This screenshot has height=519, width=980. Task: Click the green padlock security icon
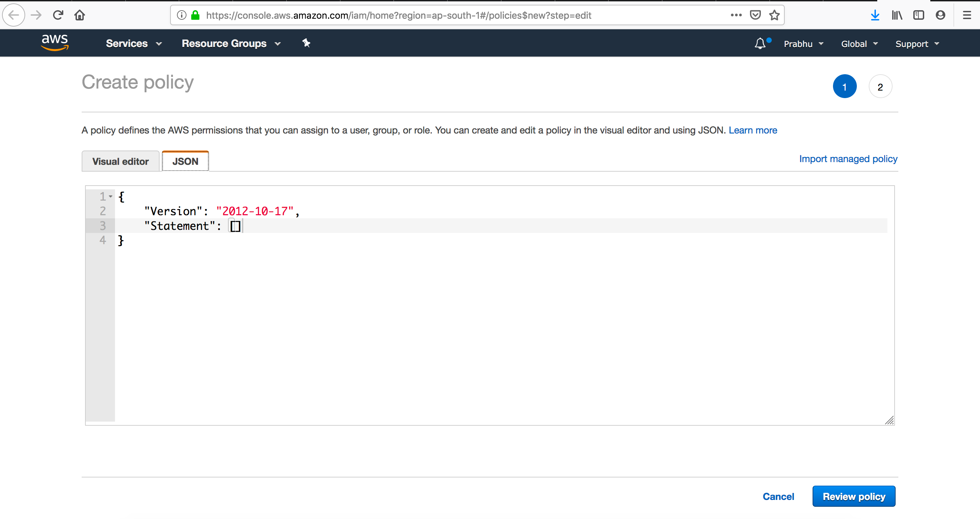[x=195, y=15]
